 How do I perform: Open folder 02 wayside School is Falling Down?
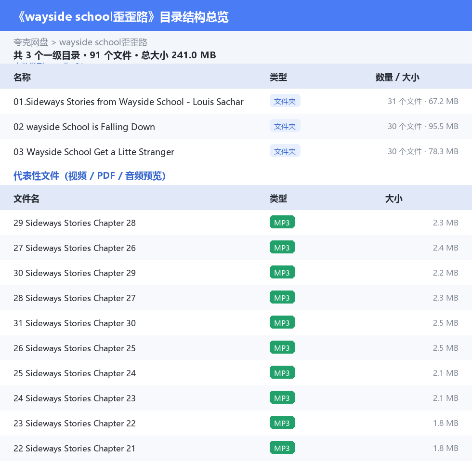coord(84,127)
